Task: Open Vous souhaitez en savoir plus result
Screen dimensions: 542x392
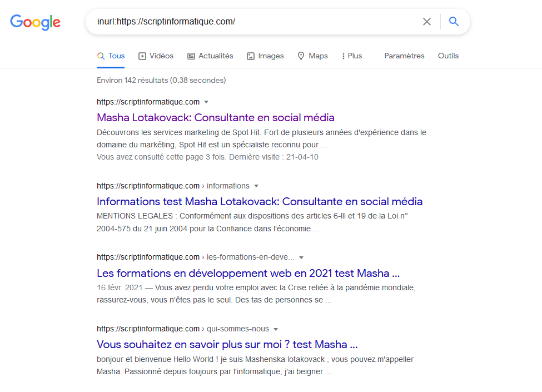Action: pos(227,344)
